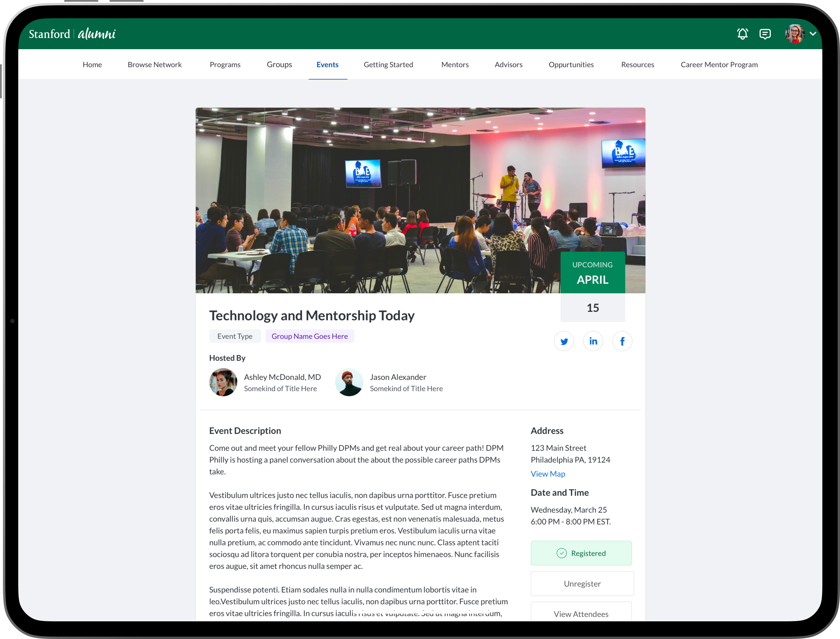Share event on LinkedIn
This screenshot has width=840, height=639.
(x=593, y=341)
